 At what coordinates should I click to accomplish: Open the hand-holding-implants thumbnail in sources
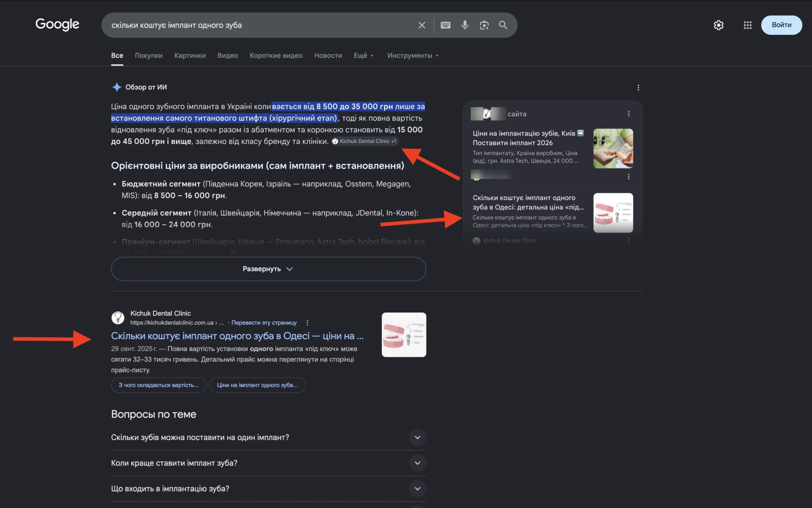click(x=613, y=148)
